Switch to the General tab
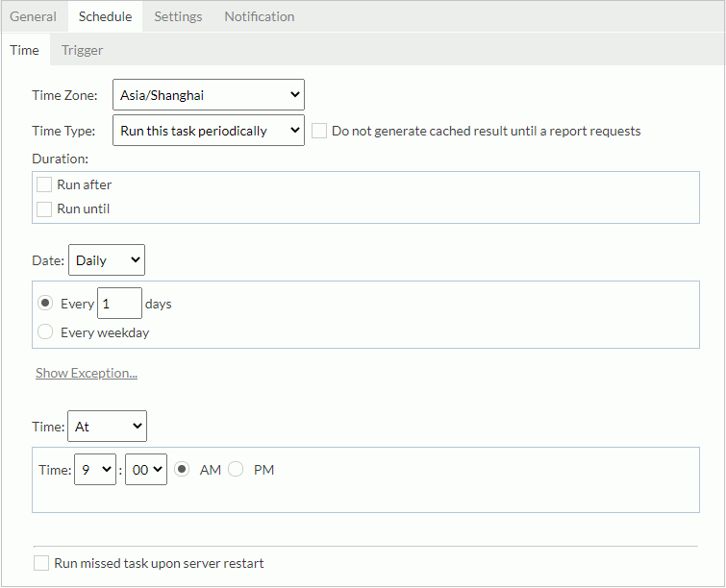Viewport: 726px width, 588px height. pos(33,16)
